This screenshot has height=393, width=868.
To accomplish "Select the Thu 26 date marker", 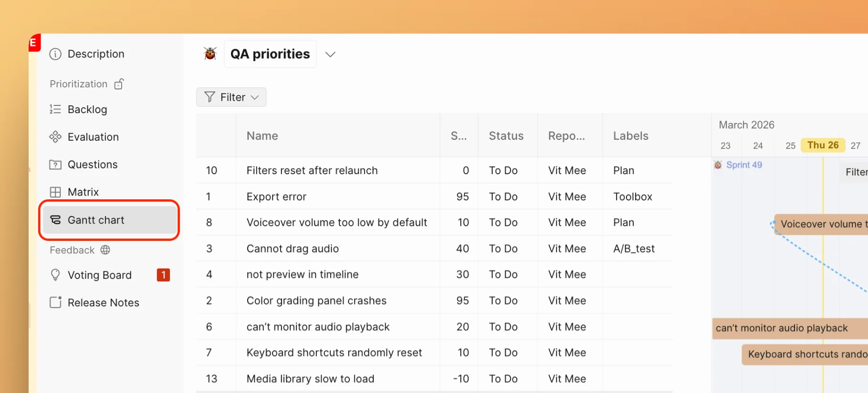I will [823, 145].
